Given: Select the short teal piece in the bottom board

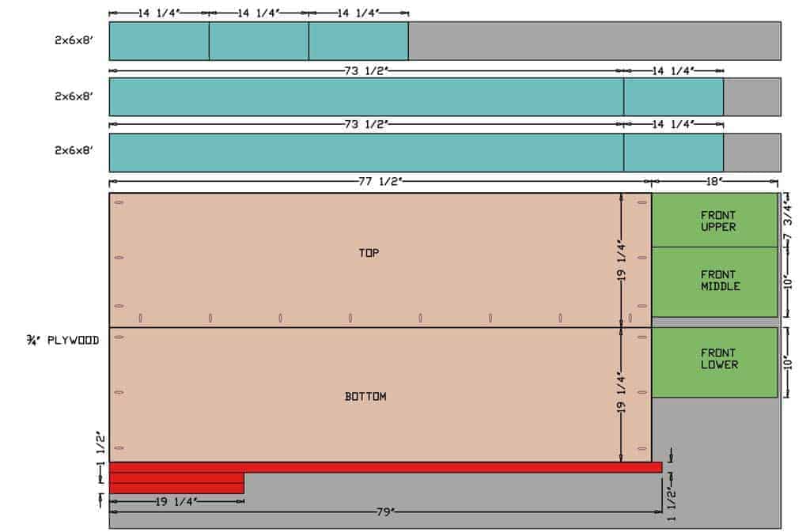Looking at the screenshot, I should click(x=673, y=153).
